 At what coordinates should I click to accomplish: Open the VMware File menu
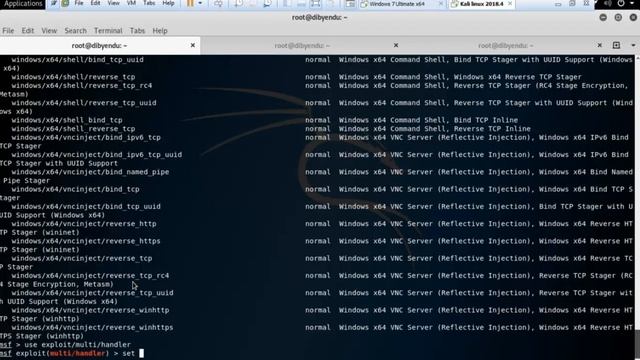[x=79, y=3]
